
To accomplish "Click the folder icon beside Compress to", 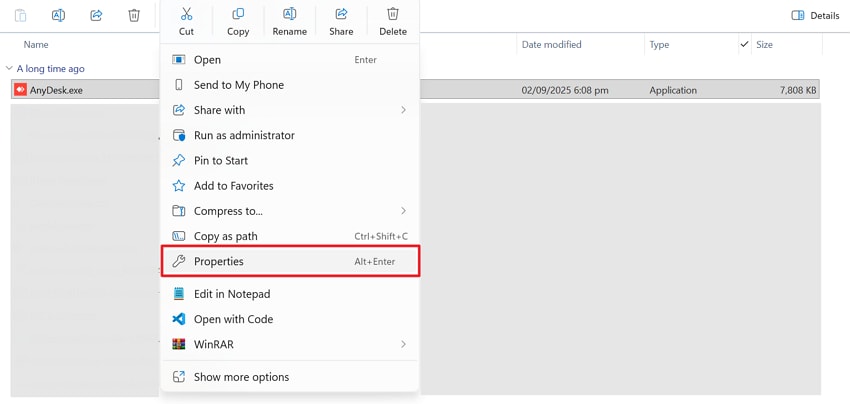I will (178, 211).
